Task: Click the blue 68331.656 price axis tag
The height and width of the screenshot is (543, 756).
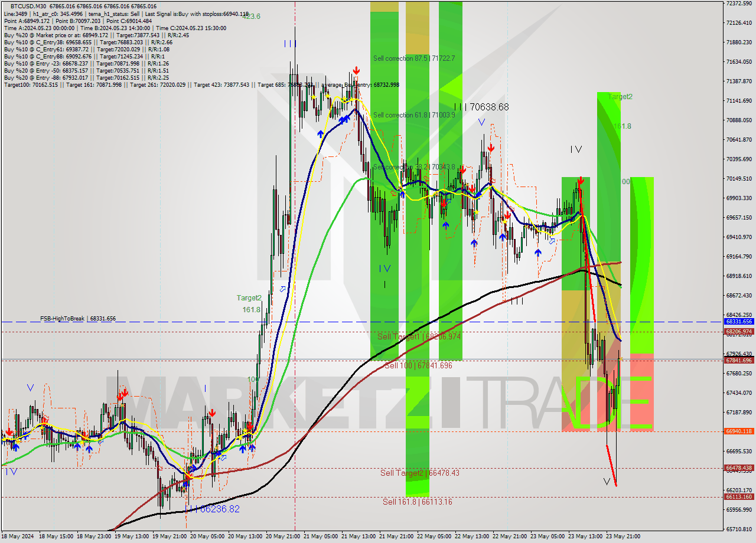Action: tap(738, 322)
